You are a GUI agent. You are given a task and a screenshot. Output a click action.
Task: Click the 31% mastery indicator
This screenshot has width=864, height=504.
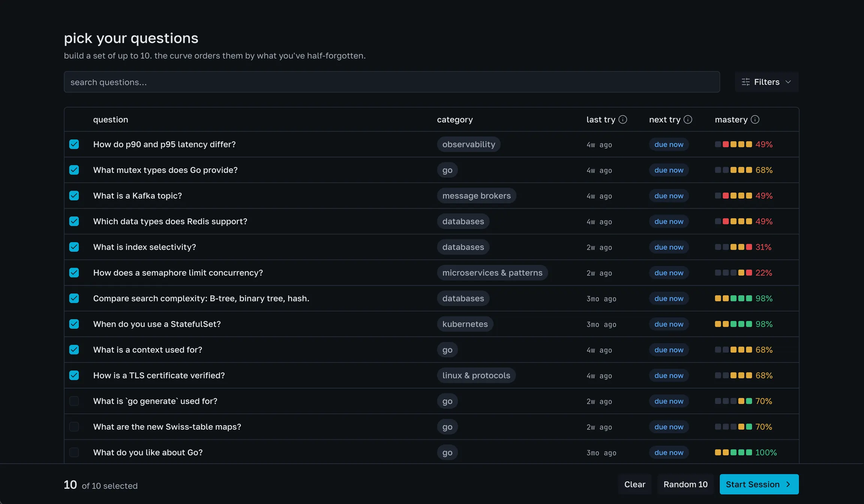tap(743, 247)
